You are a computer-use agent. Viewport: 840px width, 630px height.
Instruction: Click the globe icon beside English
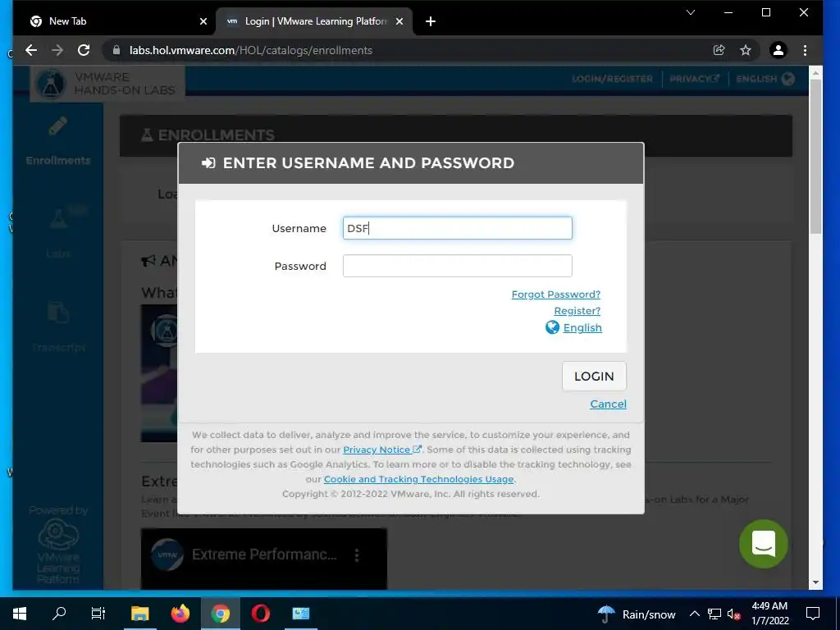click(552, 327)
